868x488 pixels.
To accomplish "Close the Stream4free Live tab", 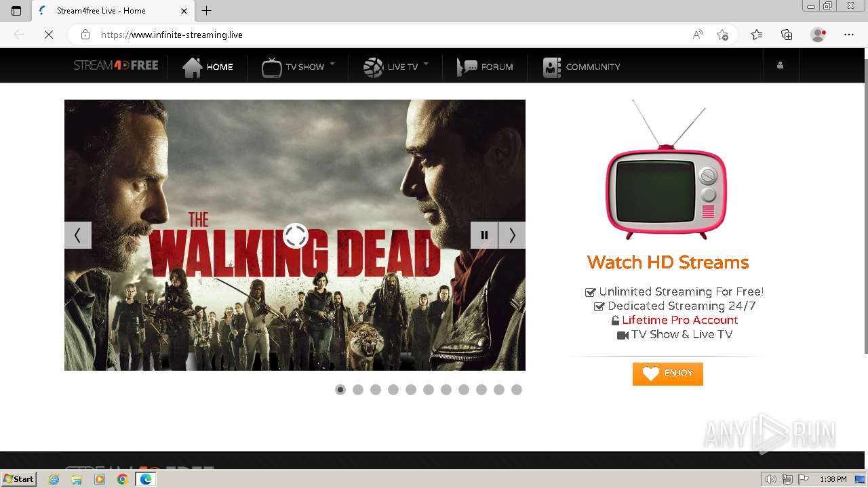I will (x=184, y=11).
